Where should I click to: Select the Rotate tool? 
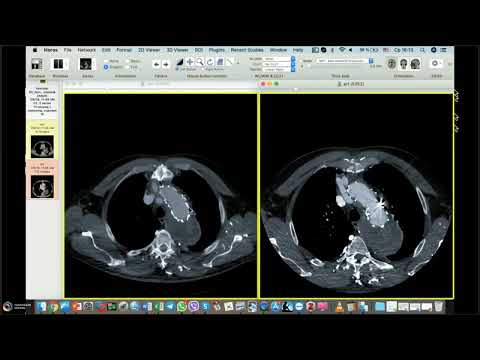[210, 62]
